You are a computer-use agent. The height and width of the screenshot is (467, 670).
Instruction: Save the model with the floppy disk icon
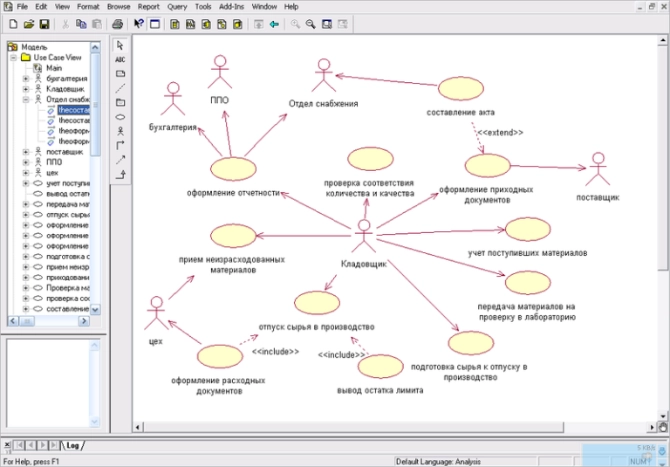pyautogui.click(x=44, y=24)
